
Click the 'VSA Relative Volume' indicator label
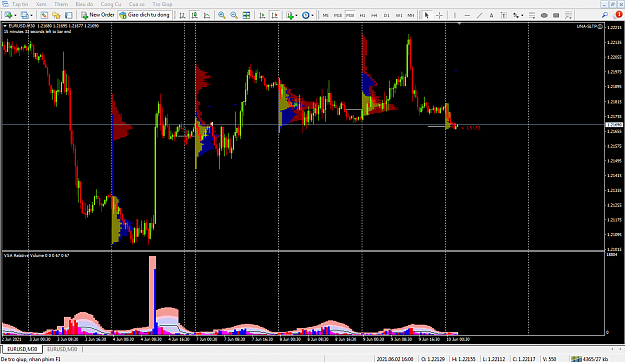[36, 255]
